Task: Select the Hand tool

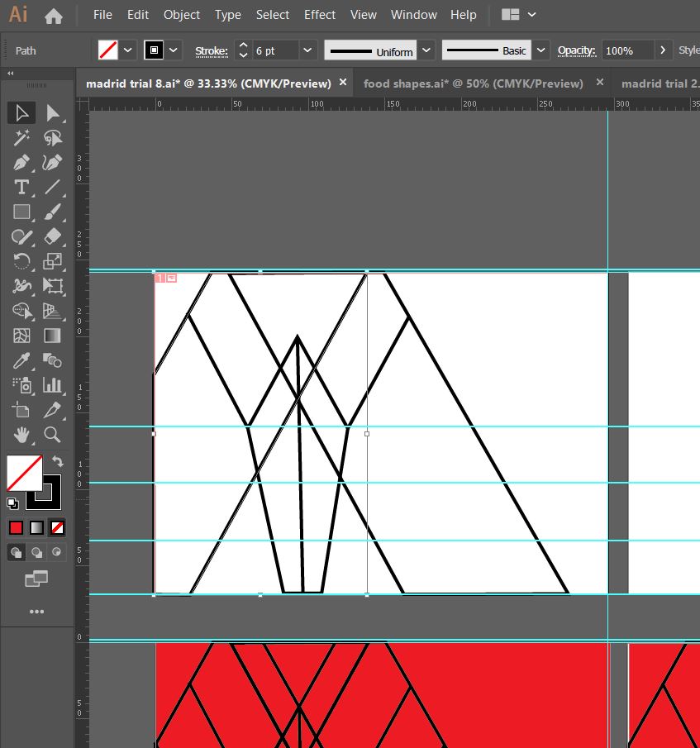Action: pos(21,435)
